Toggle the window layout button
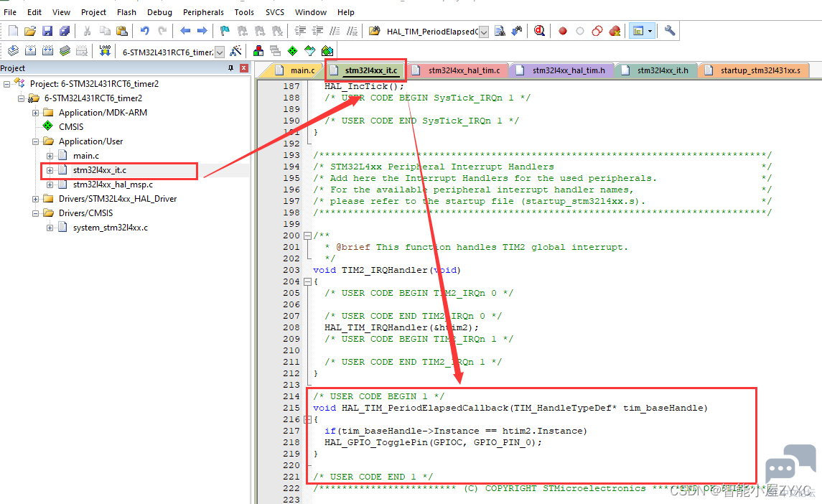The height and width of the screenshot is (504, 822). [x=638, y=31]
